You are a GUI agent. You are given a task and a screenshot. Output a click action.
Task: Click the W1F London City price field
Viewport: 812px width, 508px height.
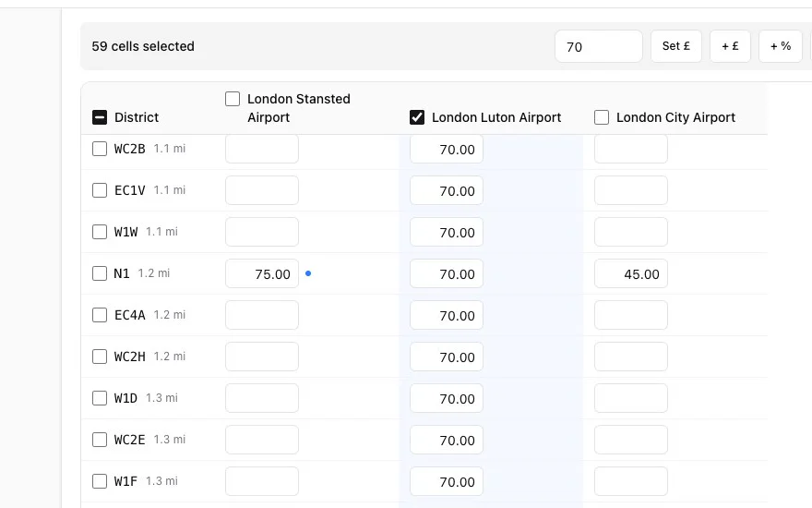click(x=631, y=480)
